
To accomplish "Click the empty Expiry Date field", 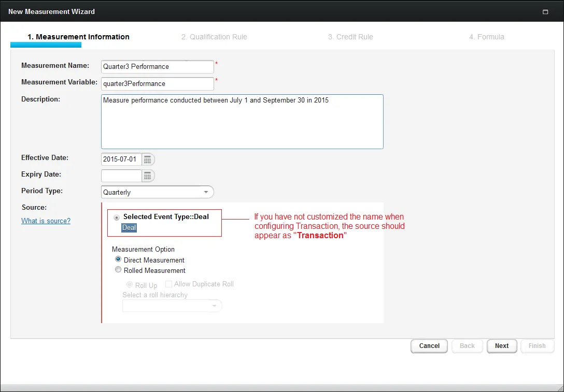I will click(121, 176).
